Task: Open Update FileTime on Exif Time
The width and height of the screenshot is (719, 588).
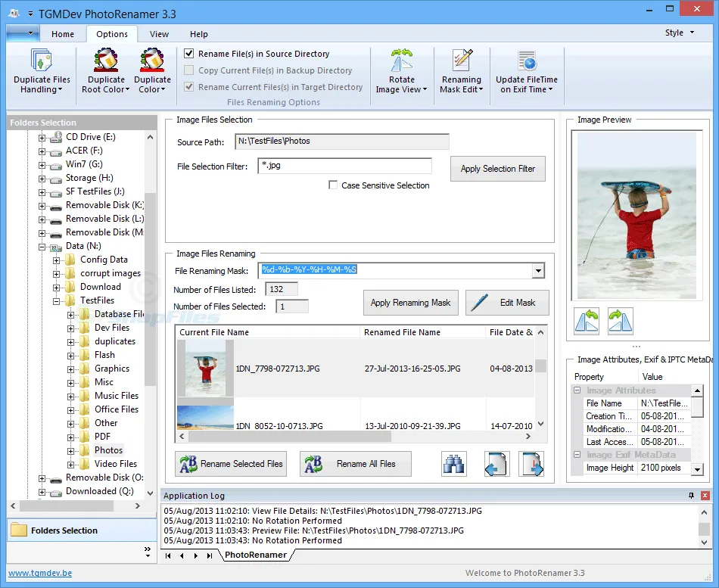Action: coord(527,72)
